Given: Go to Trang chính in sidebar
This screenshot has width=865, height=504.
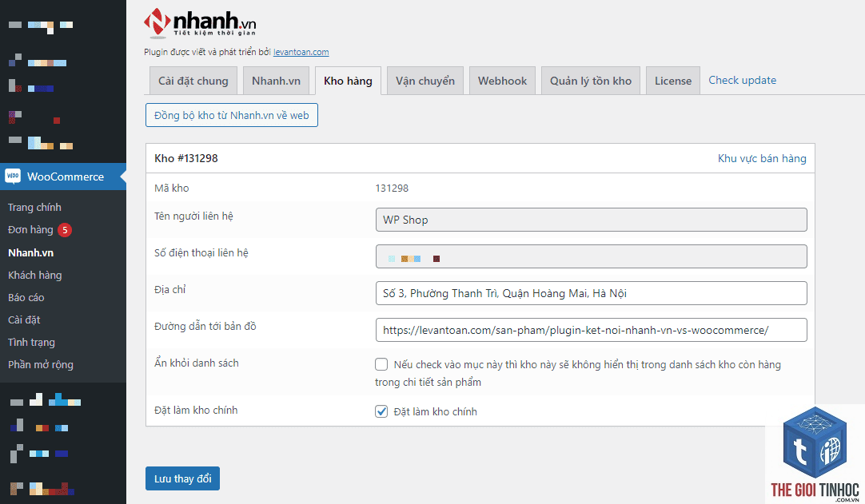Looking at the screenshot, I should tap(34, 208).
